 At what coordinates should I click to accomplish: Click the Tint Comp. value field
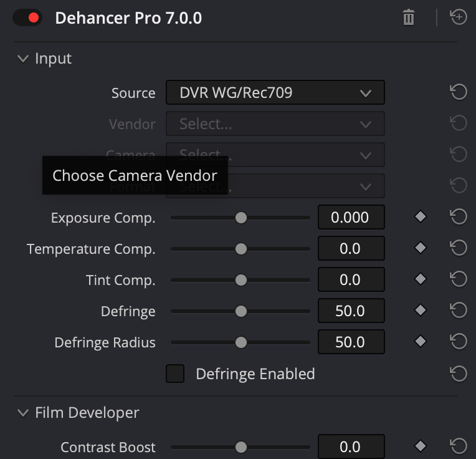(351, 279)
